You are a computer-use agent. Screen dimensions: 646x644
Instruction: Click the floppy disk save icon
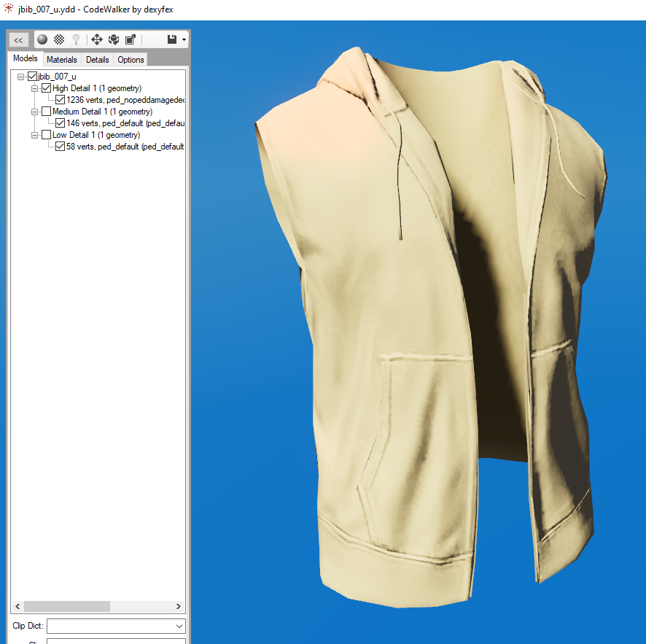[172, 39]
